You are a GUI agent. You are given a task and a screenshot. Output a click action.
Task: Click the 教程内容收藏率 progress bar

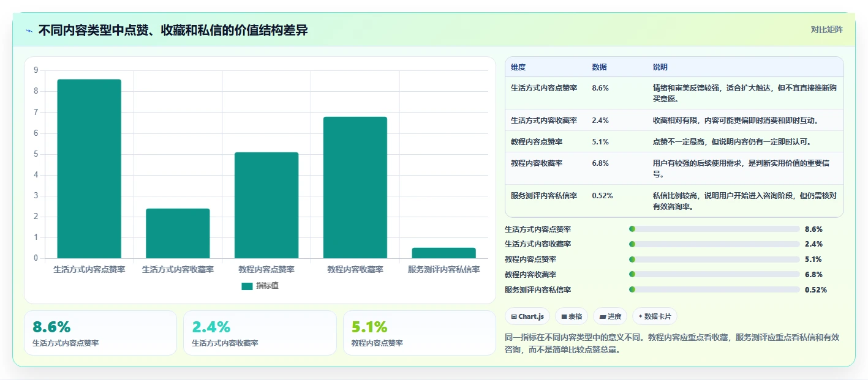coord(714,274)
